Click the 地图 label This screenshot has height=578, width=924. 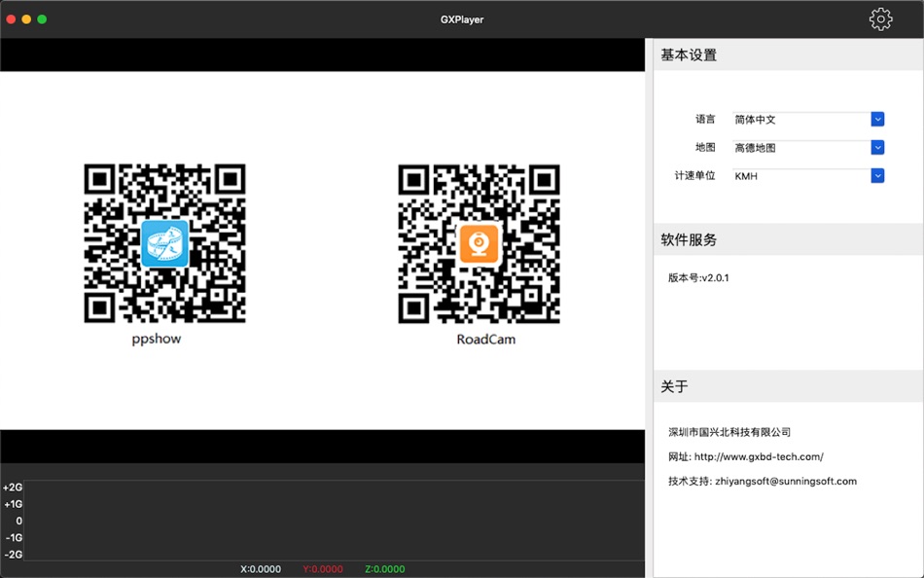click(x=705, y=148)
